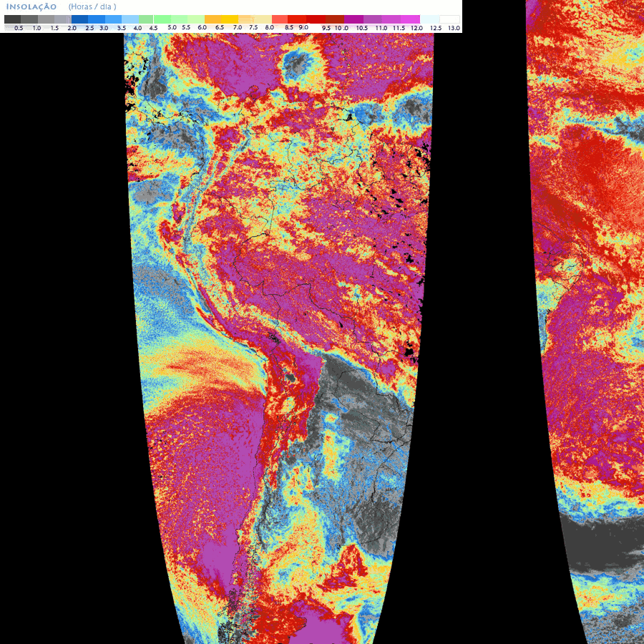Select the '9.0' legend value label

coord(303,27)
